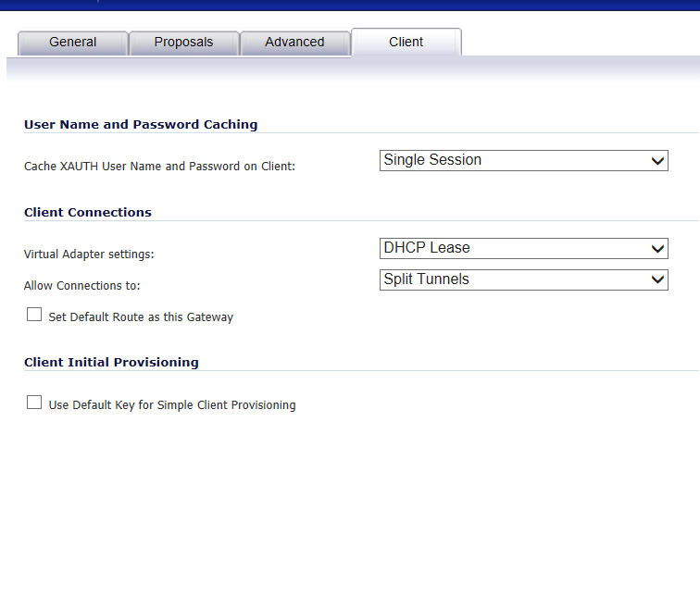The image size is (700, 608).
Task: Click the 'Client Initial Provisioning' section heading
Action: [x=111, y=362]
